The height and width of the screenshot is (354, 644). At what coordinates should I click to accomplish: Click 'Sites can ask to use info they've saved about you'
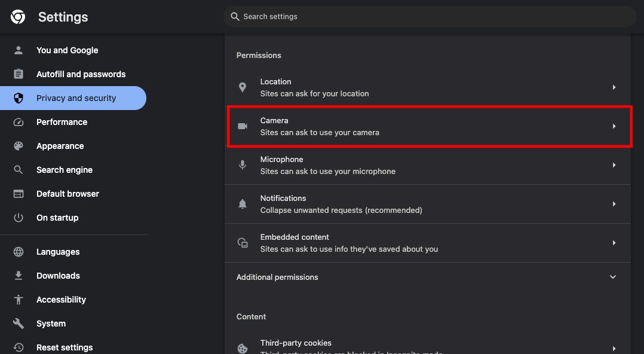pyautogui.click(x=349, y=249)
